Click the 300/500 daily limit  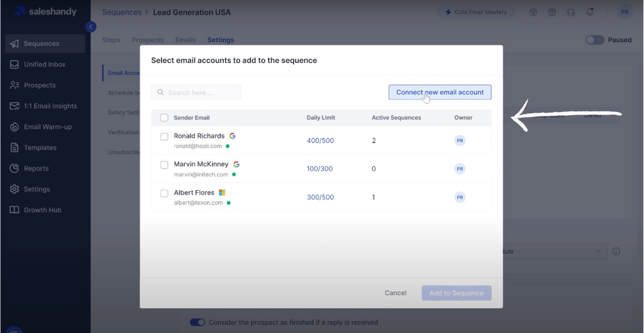[320, 197]
